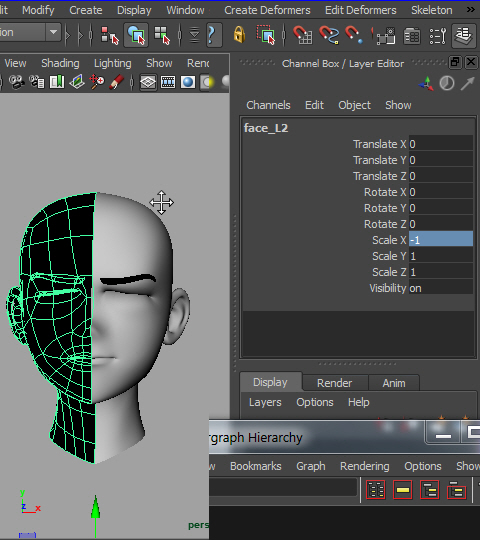The image size is (480, 540).
Task: Click the Hypergraph search input field
Action: (x=282, y=487)
